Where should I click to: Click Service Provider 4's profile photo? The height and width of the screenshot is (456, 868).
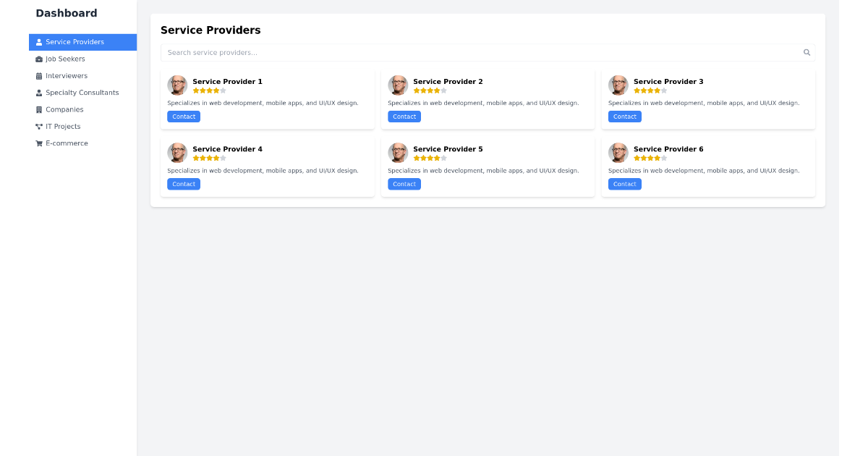click(177, 153)
